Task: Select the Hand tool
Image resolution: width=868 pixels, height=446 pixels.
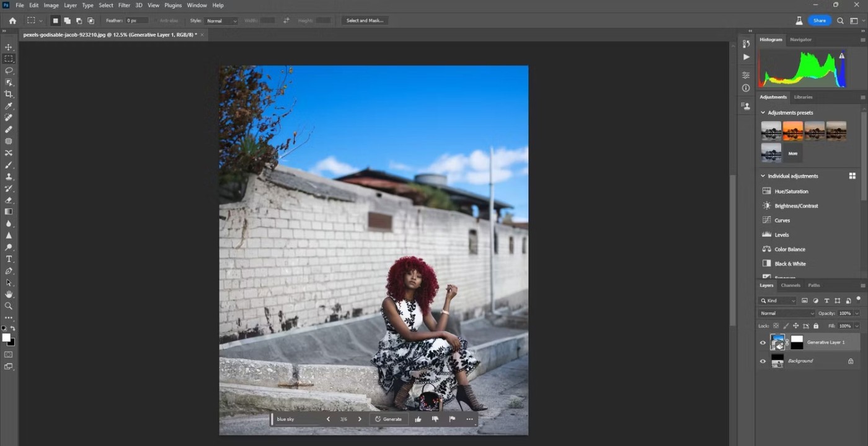Action: pos(9,294)
